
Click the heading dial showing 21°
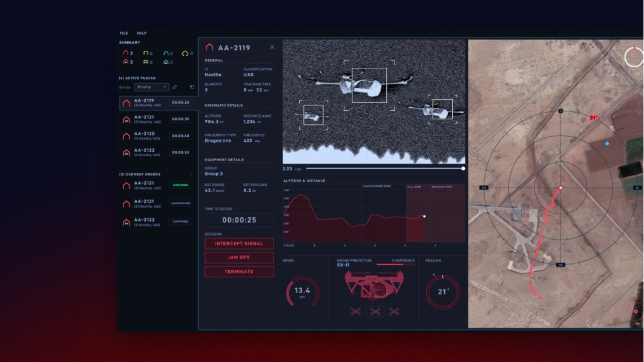point(442,292)
